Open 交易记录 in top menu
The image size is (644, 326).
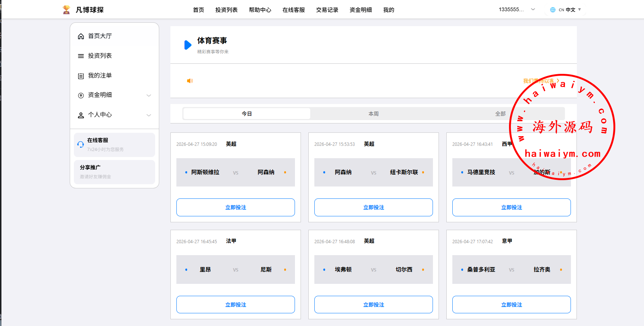coord(327,10)
